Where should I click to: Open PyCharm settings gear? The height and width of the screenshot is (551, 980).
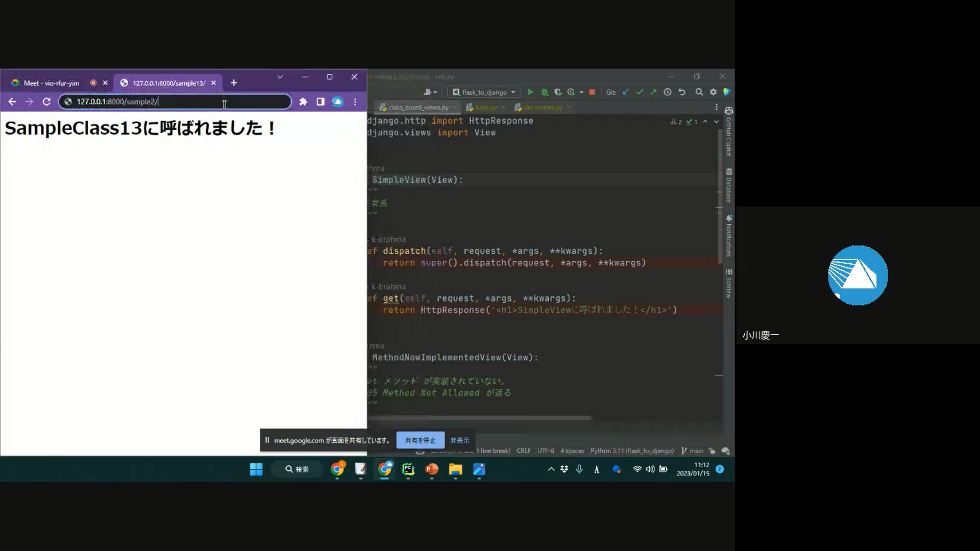(713, 92)
